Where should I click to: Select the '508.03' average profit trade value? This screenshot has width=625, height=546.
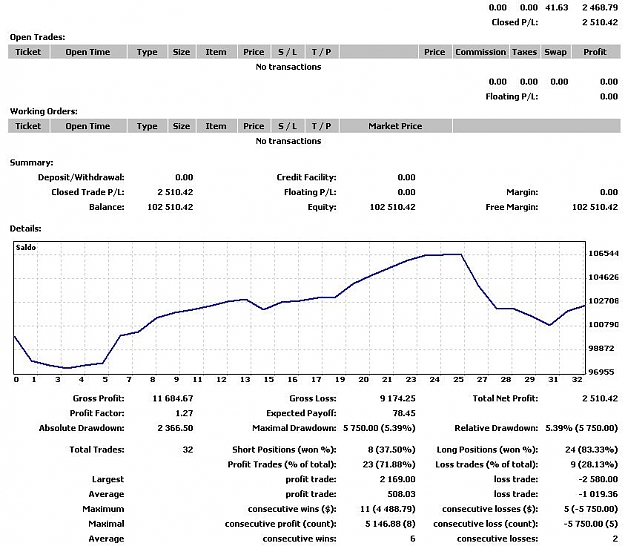click(401, 494)
